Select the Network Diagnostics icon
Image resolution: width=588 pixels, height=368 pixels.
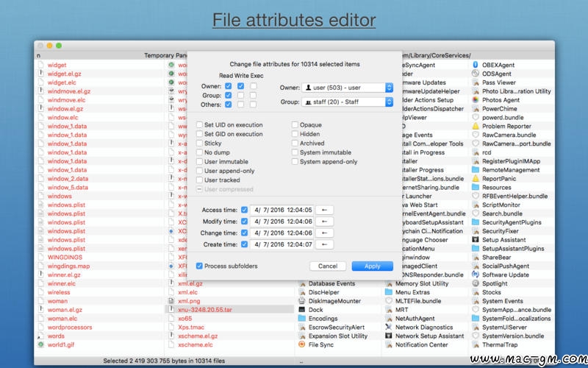389,327
